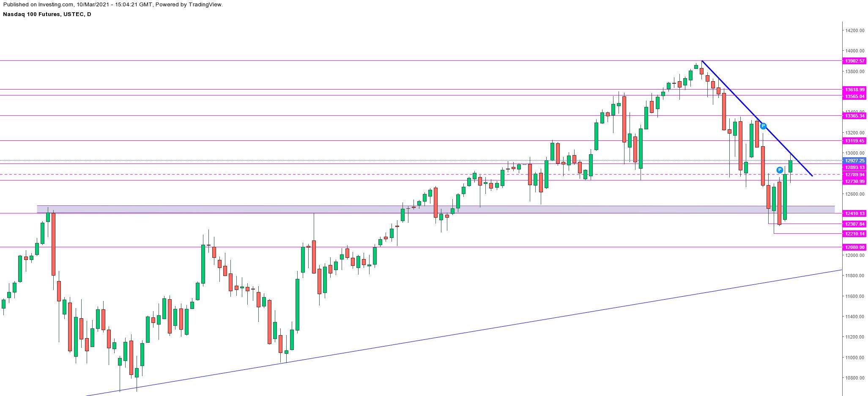
Task: Select the 13119.45 price level label
Action: [854, 141]
